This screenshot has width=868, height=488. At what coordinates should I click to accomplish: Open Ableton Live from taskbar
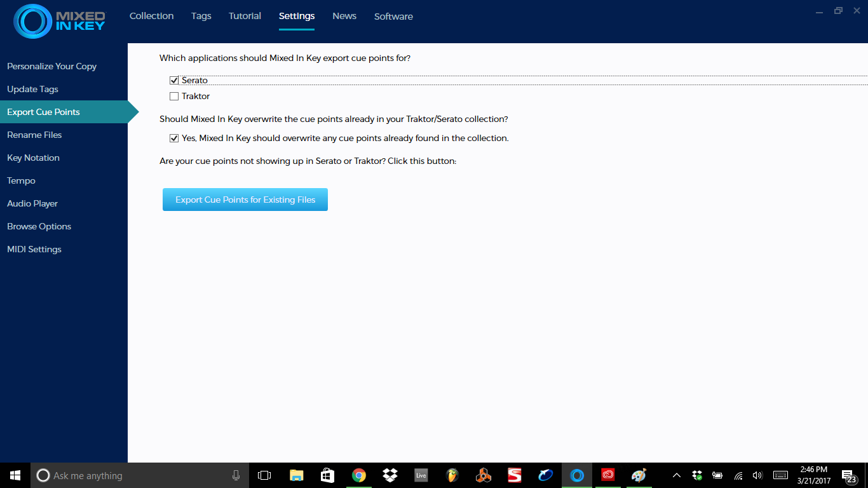coord(421,475)
